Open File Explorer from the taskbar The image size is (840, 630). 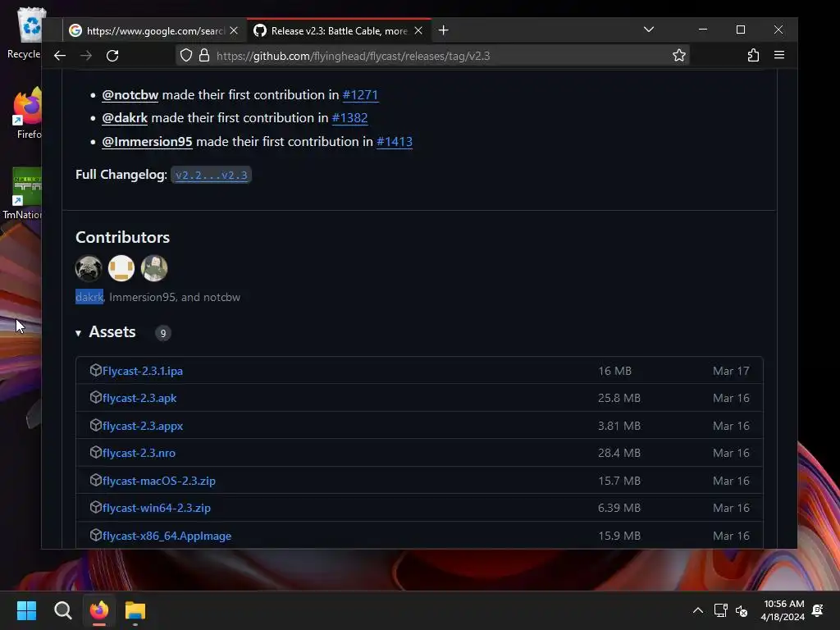coord(135,610)
